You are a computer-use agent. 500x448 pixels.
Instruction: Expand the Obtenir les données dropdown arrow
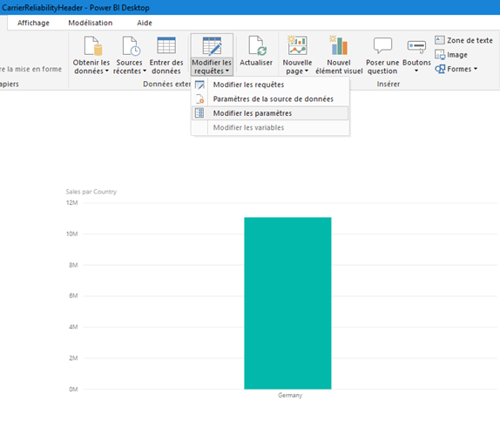[x=107, y=71]
